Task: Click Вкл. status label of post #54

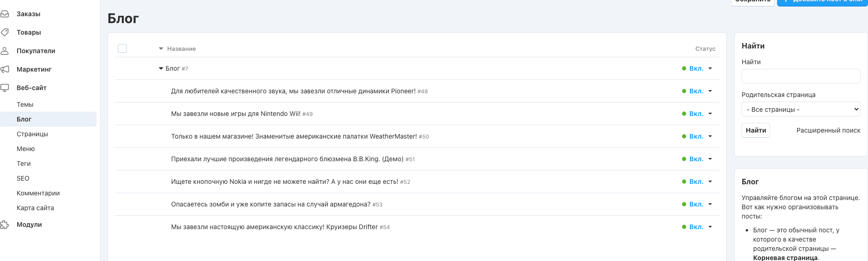Action: coord(696,227)
